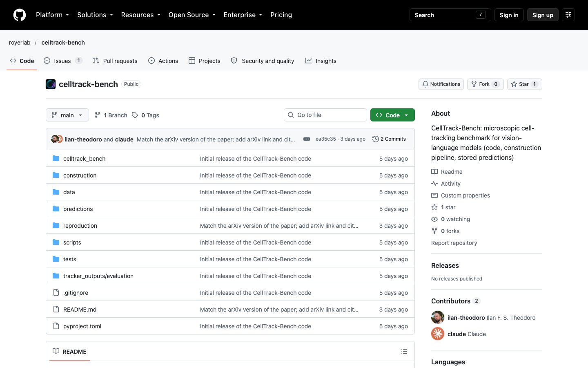Open the Platform dropdown menu
This screenshot has height=368, width=588.
coord(52,15)
